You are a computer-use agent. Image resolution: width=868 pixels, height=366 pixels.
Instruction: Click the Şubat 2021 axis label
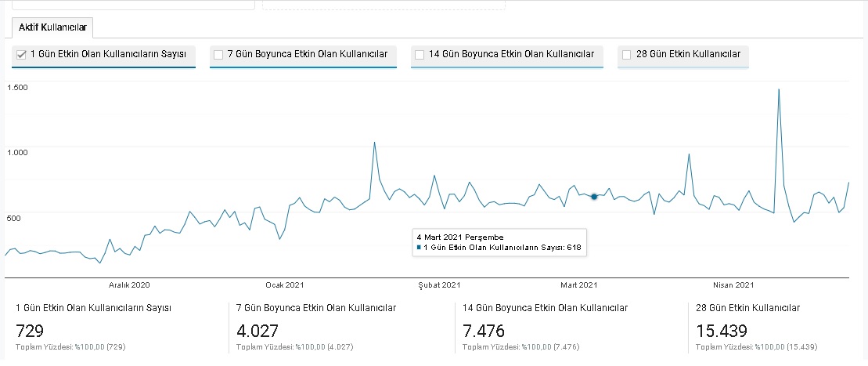439,285
